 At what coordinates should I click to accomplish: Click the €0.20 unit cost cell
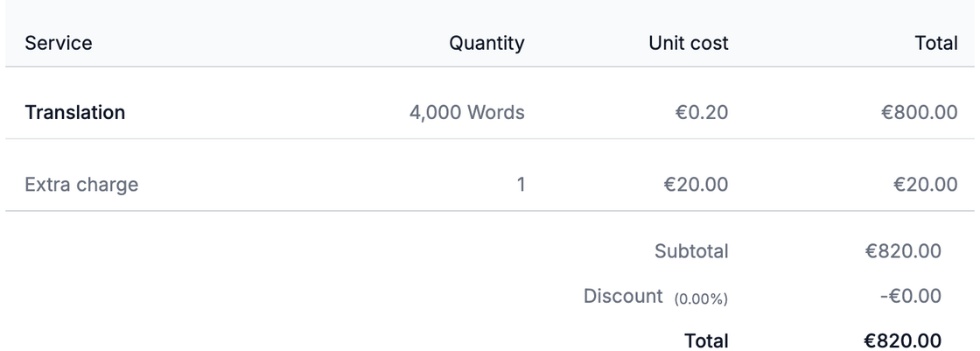coord(701,113)
